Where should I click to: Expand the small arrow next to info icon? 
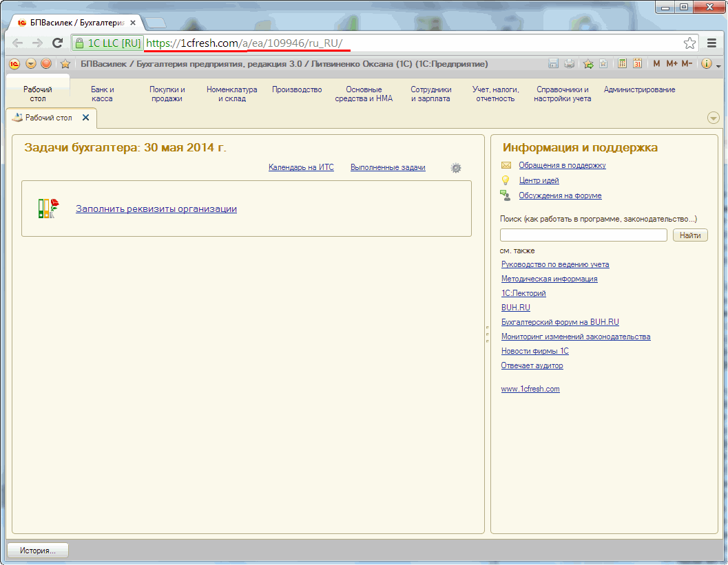tap(719, 66)
